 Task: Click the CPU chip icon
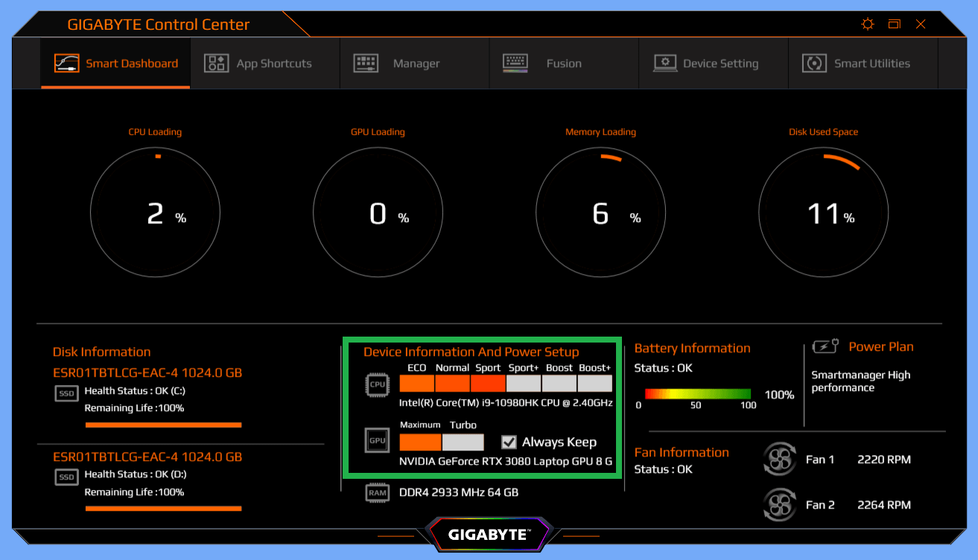(x=377, y=385)
